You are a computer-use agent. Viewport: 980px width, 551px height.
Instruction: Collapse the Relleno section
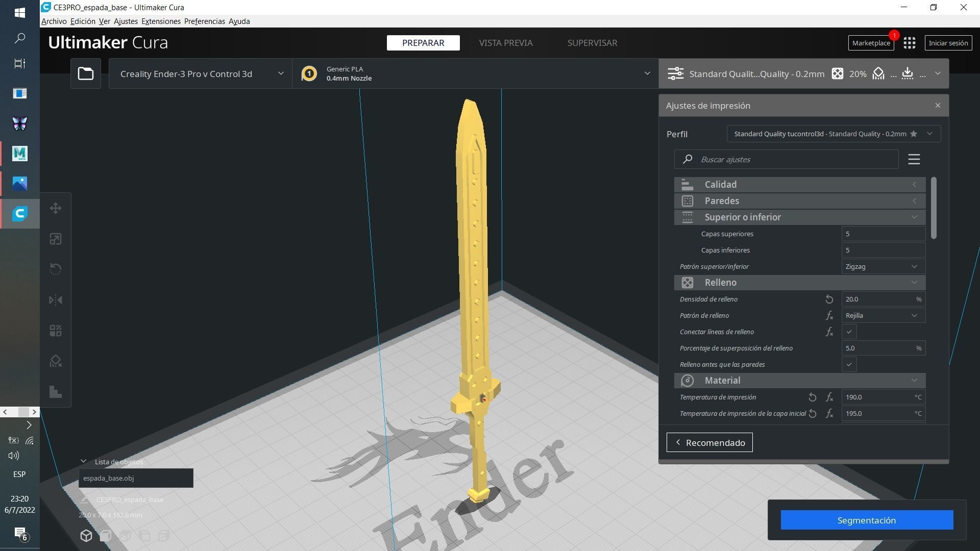click(x=800, y=283)
